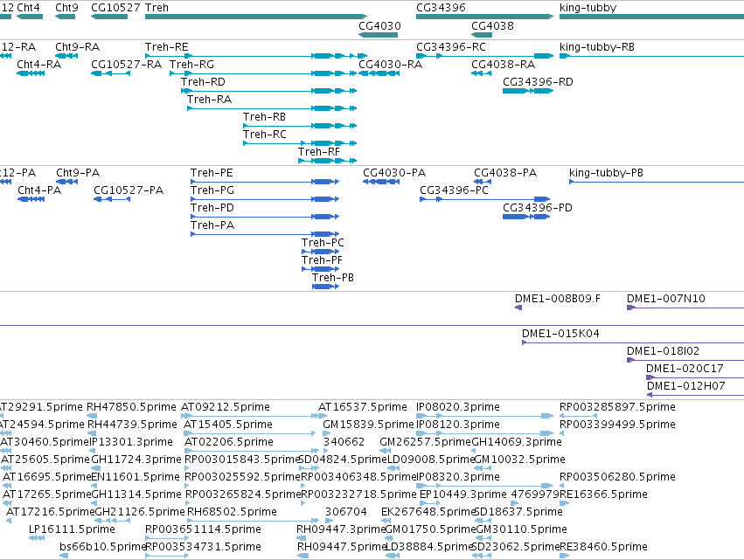This screenshot has height=560, width=744.
Task: Click the DME1-007N10 clone label
Action: pyautogui.click(x=665, y=299)
